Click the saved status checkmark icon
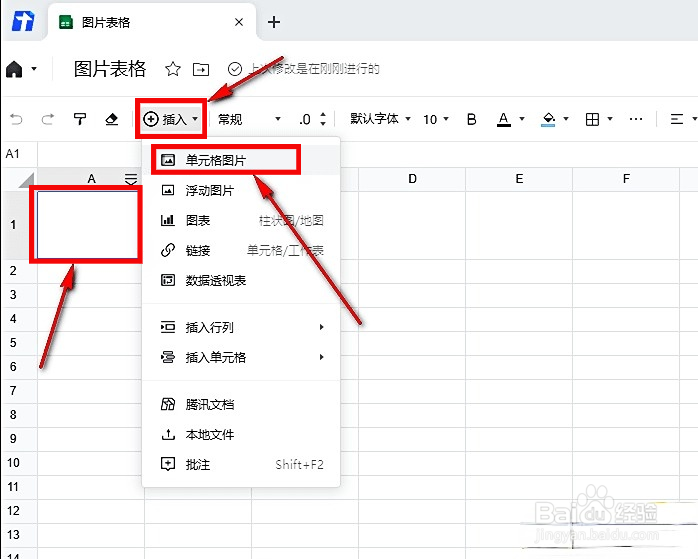 click(235, 69)
